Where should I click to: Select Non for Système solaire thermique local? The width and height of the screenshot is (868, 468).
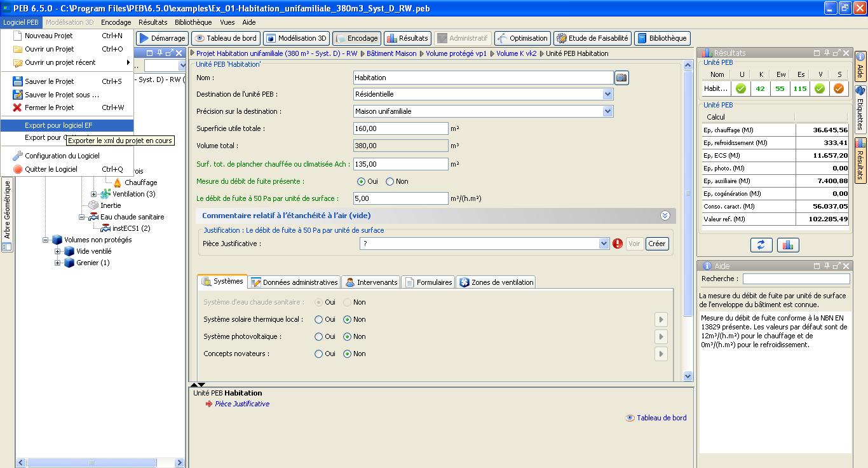pyautogui.click(x=347, y=319)
